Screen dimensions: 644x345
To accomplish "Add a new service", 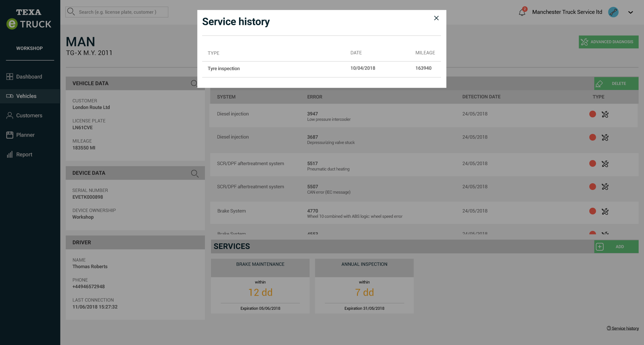I will click(616, 247).
